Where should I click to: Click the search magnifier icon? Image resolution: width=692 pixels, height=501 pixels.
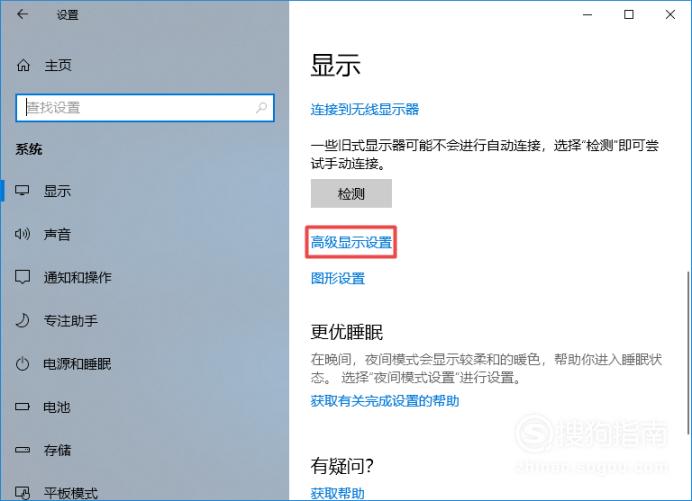pos(261,107)
